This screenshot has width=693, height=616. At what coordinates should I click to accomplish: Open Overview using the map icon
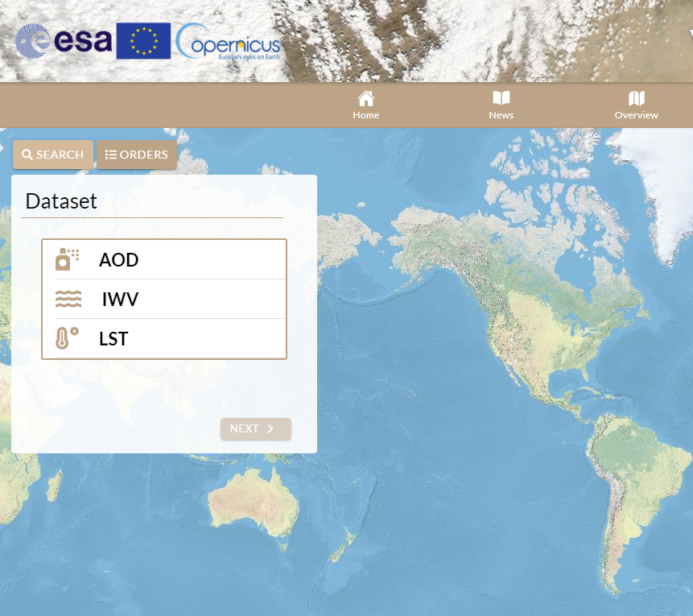[637, 98]
